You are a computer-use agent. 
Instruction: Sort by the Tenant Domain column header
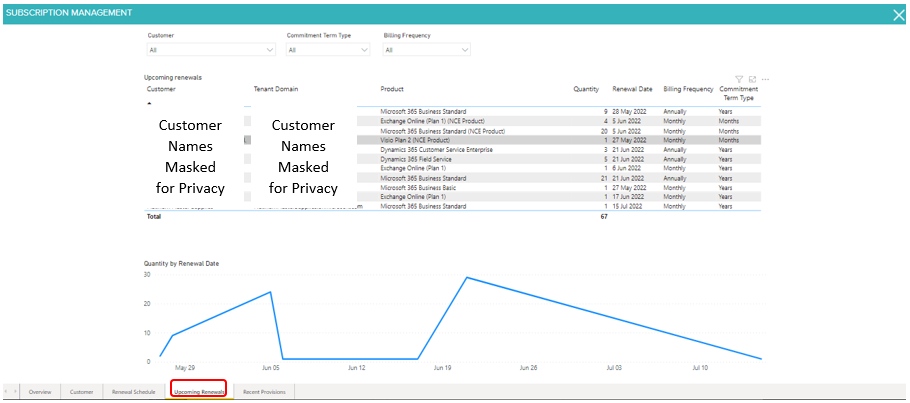pyautogui.click(x=276, y=89)
